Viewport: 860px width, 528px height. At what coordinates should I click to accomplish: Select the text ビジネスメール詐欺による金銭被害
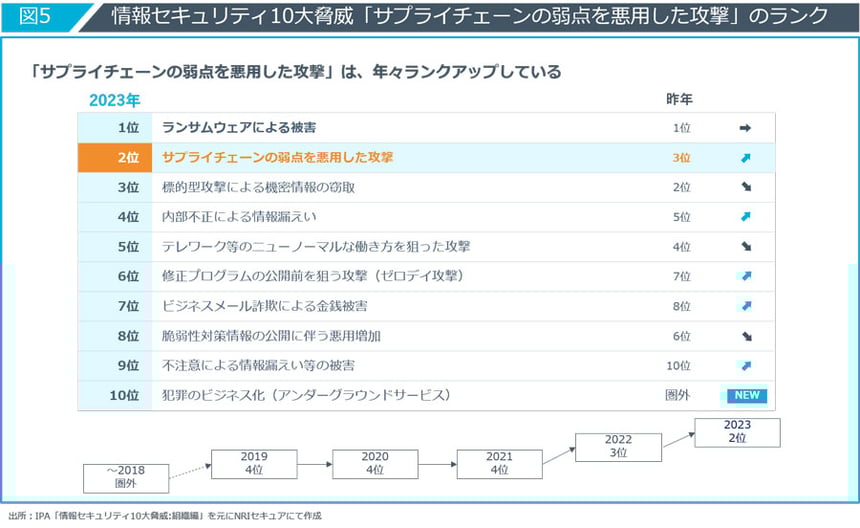pos(264,306)
